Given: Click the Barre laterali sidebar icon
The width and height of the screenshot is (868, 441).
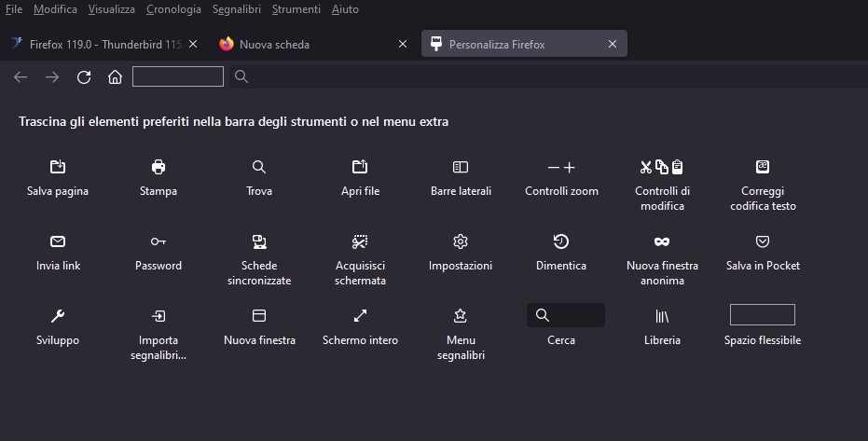Looking at the screenshot, I should click(461, 167).
